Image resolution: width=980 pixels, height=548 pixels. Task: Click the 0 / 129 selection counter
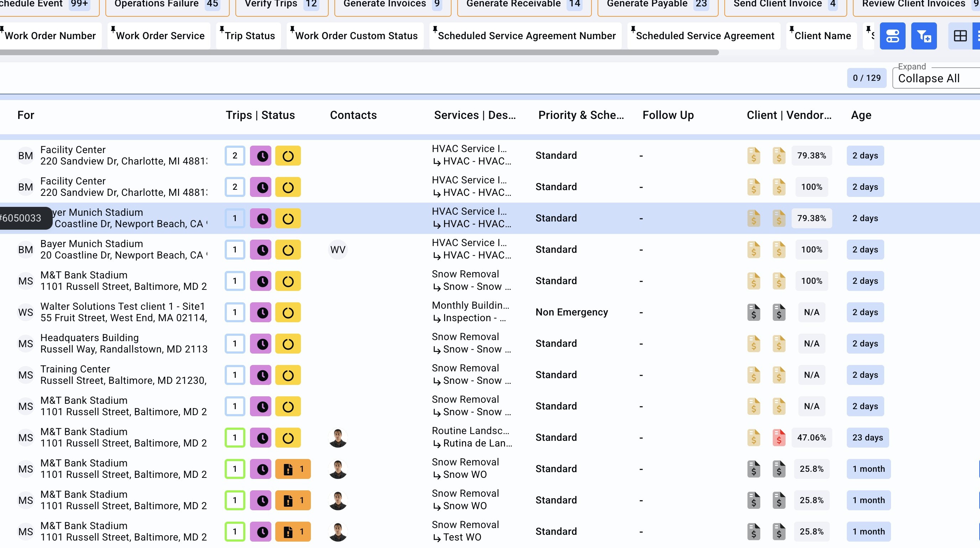pos(866,78)
